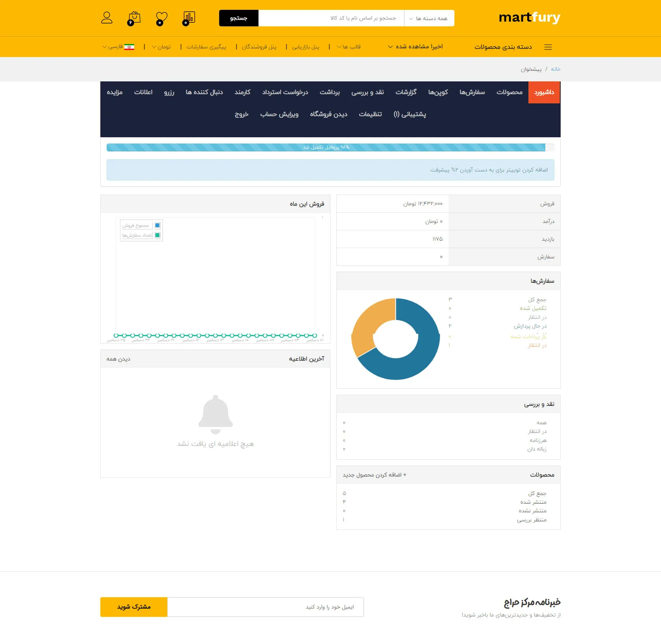661x644 pixels.
Task: Open the user account icon
Action: click(107, 18)
